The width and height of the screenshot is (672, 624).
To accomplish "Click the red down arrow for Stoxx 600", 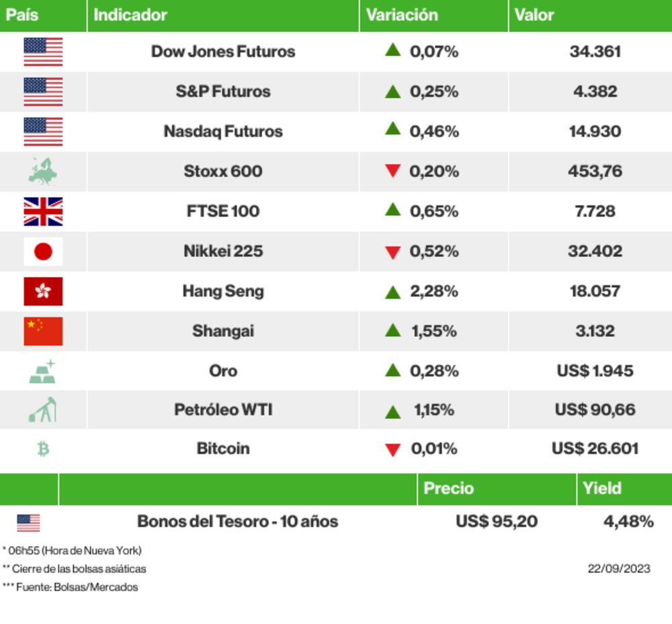I will click(393, 171).
